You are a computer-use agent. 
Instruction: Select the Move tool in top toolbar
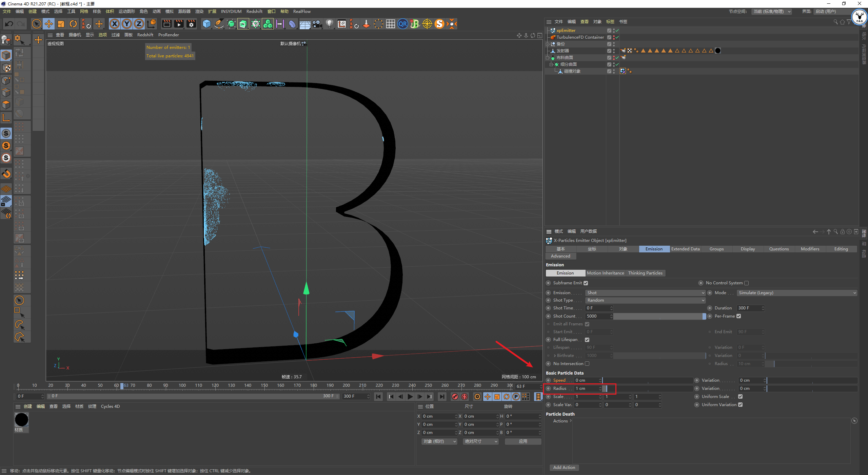[49, 24]
